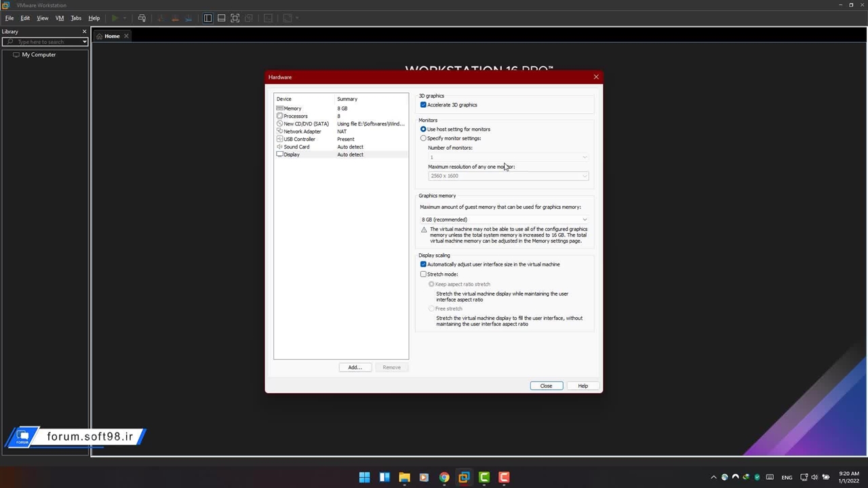
Task: Select the Processors device icon
Action: click(279, 116)
